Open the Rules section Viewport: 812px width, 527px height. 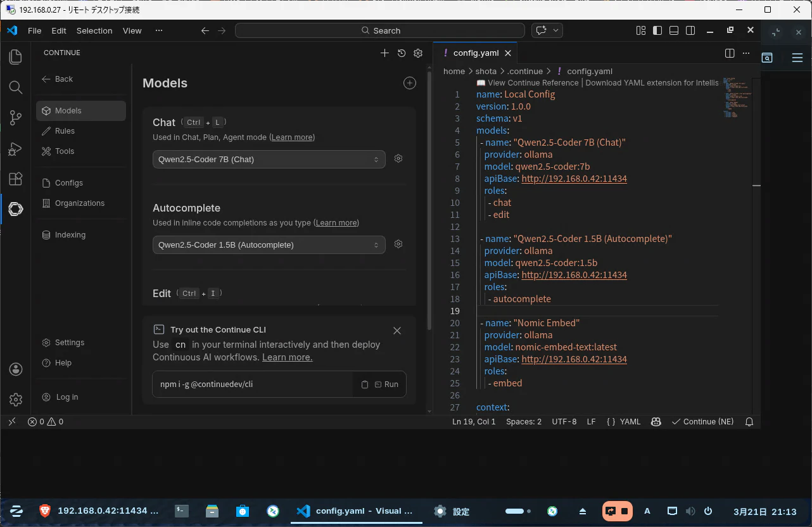81,130
